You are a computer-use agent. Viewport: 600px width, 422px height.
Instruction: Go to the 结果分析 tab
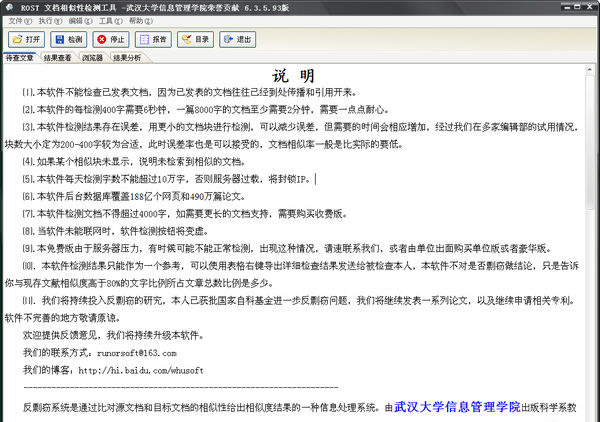pos(127,58)
